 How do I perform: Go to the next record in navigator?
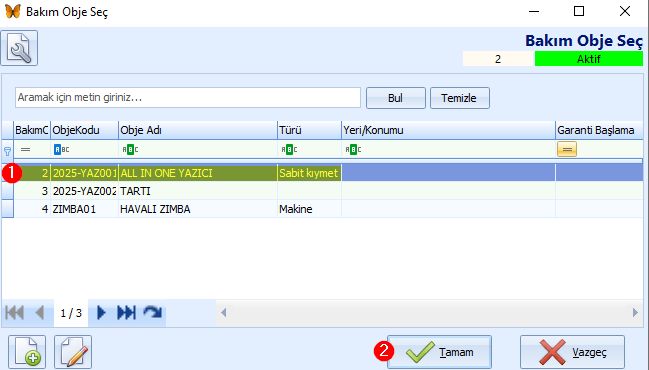(101, 312)
